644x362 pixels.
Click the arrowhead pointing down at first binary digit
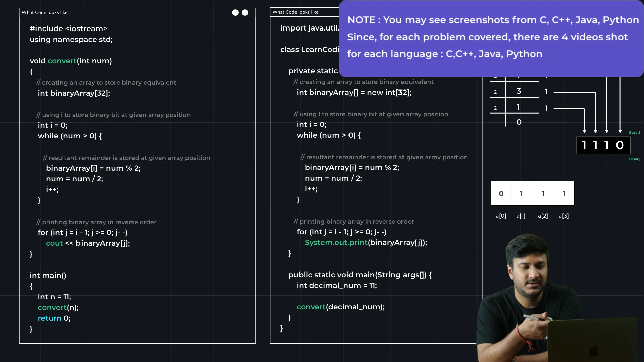point(584,131)
